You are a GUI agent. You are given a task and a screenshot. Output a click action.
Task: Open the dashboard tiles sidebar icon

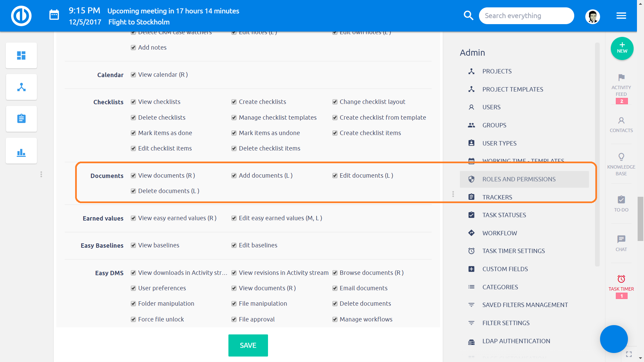21,55
